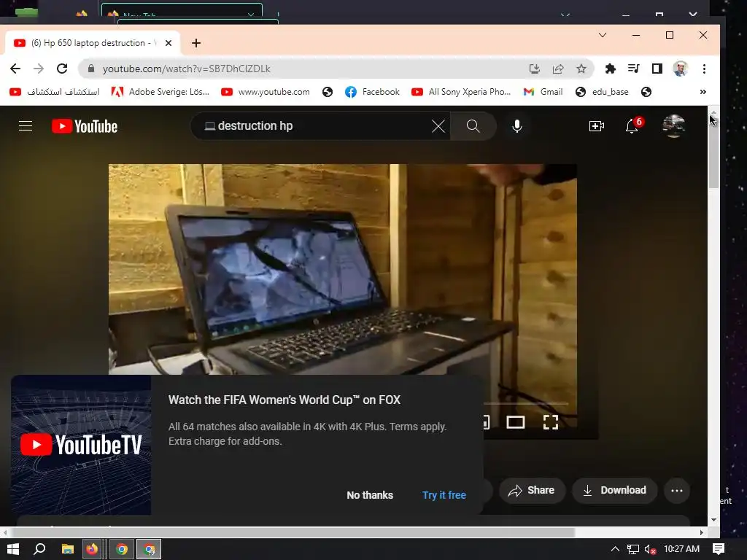Reload the YouTube page
Image resolution: width=747 pixels, height=560 pixels.
point(62,69)
